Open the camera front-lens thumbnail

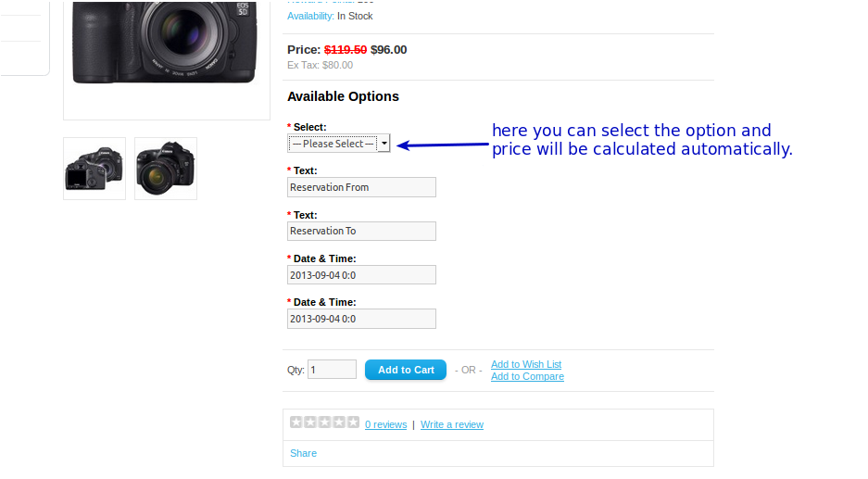166,169
